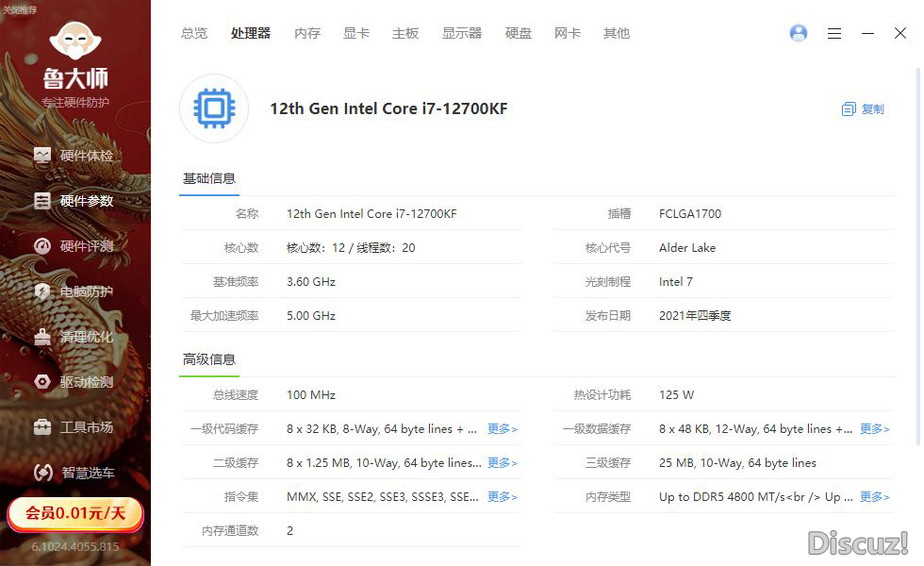Click the 125 W thermal design power value
Image resolution: width=924 pixels, height=566 pixels.
[677, 395]
